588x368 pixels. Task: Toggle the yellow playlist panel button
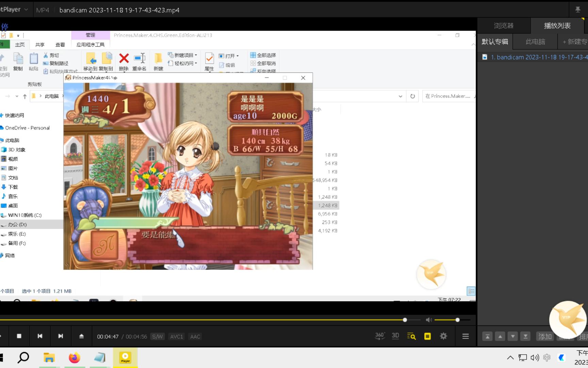(427, 336)
